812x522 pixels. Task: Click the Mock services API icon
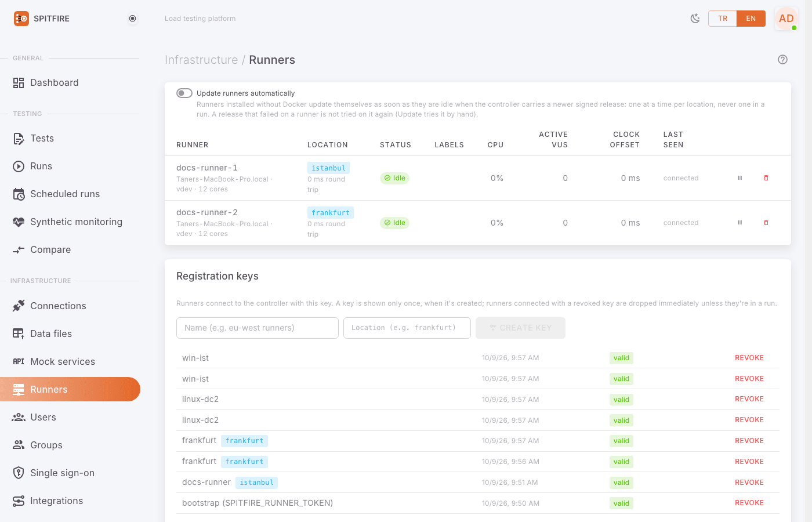[x=19, y=361]
